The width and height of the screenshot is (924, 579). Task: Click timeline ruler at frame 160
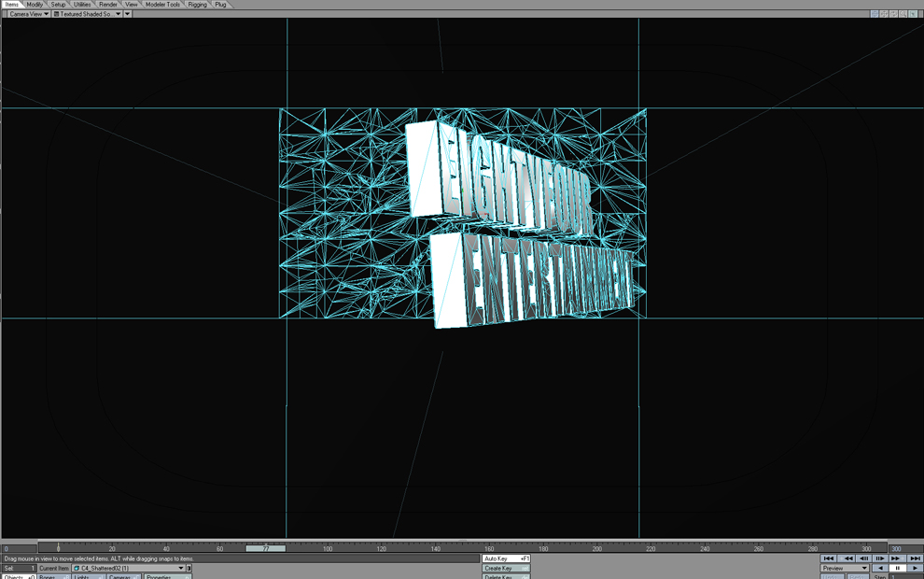coord(489,548)
